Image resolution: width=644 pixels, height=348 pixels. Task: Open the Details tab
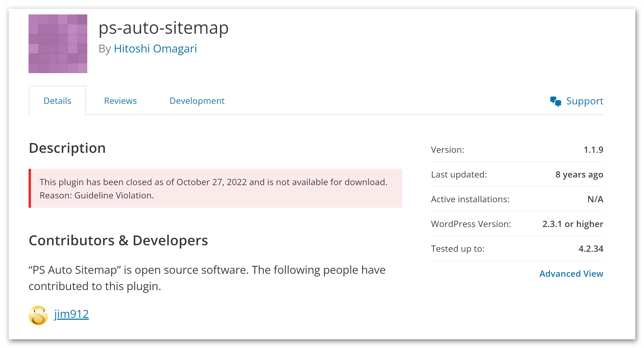pyautogui.click(x=57, y=101)
